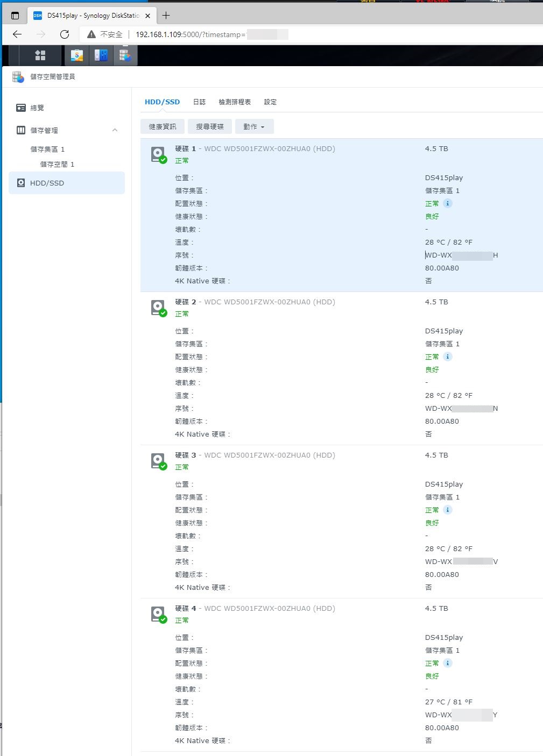The height and width of the screenshot is (756, 543).
Task: Click 硬碟 3 儲存集區 1 value
Action: click(x=442, y=497)
